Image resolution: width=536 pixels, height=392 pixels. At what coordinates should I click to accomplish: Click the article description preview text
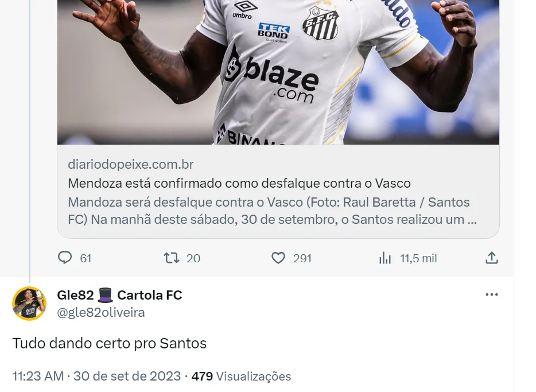click(272, 211)
